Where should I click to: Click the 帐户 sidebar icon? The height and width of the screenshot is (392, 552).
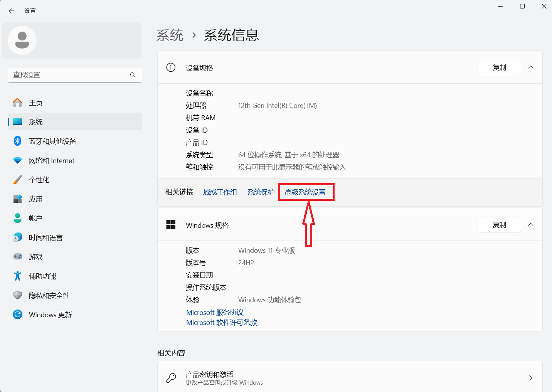tap(18, 218)
